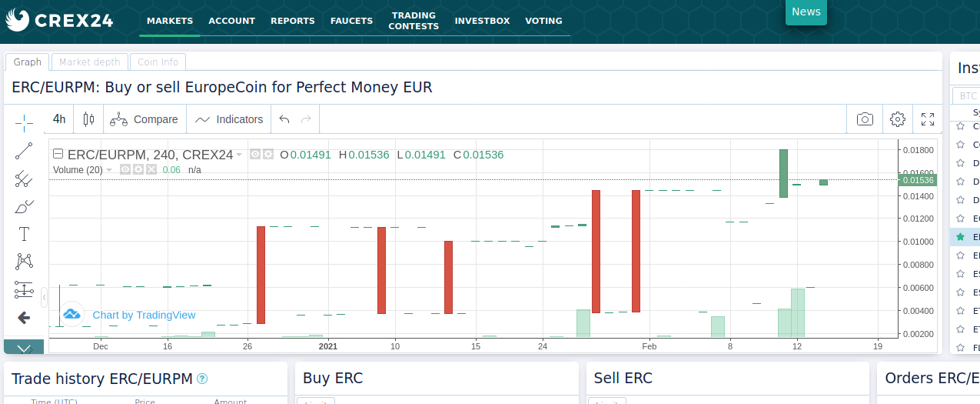
Task: Click the current price label 0.01536
Action: pos(917,180)
